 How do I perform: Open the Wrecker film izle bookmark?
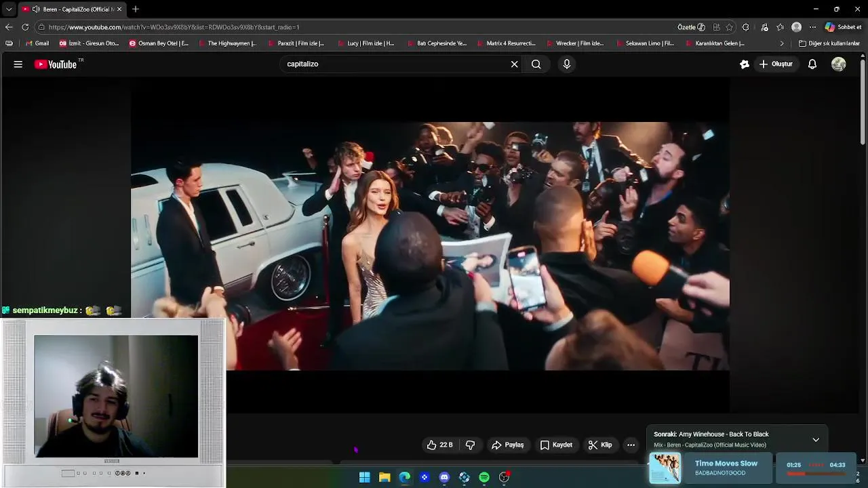[576, 43]
